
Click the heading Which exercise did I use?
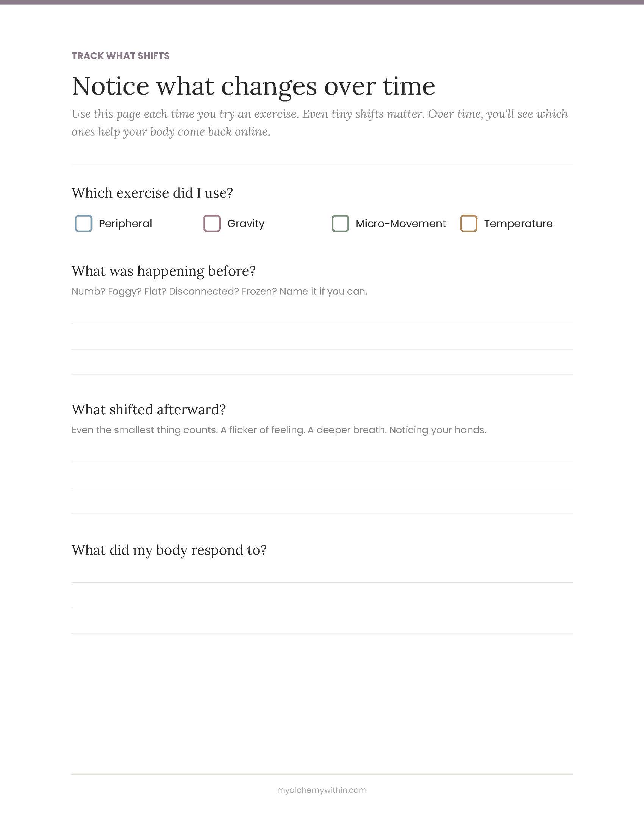[152, 193]
